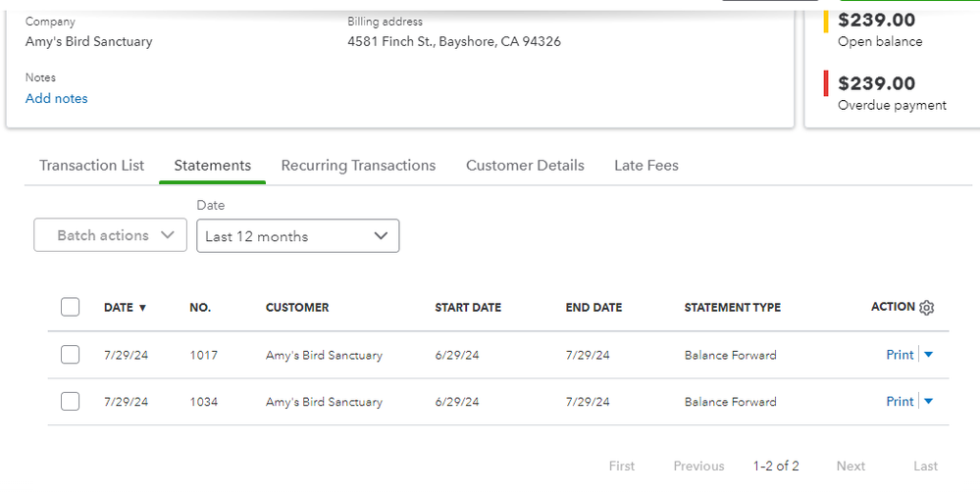The height and width of the screenshot is (493, 980).
Task: Open the Batch actions dropdown
Action: (x=110, y=235)
